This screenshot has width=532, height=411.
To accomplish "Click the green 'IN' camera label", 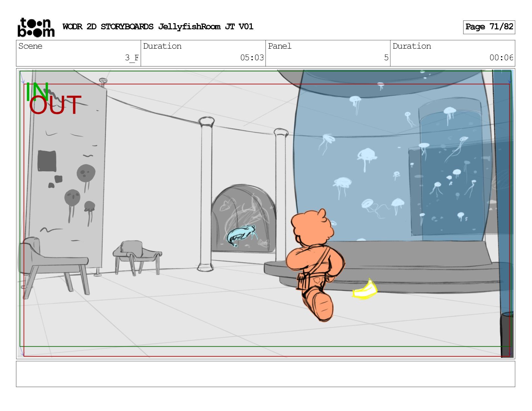I will (x=37, y=91).
